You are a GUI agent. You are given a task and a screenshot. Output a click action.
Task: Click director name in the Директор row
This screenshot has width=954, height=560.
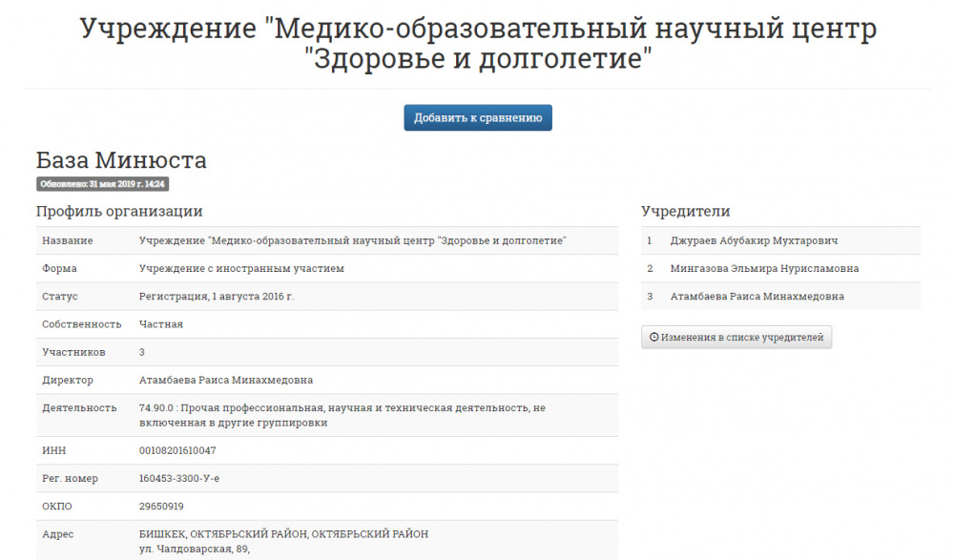pos(225,380)
